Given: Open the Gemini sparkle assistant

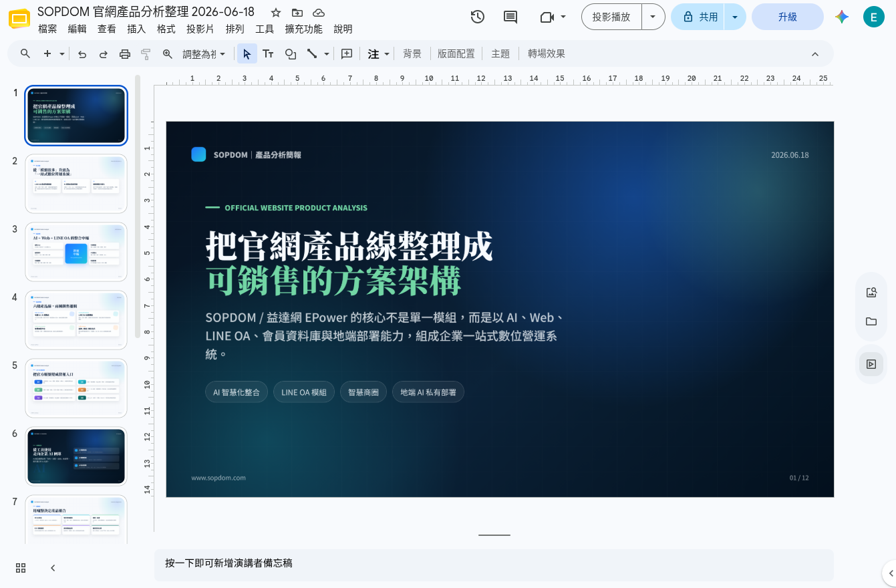Looking at the screenshot, I should pos(842,17).
